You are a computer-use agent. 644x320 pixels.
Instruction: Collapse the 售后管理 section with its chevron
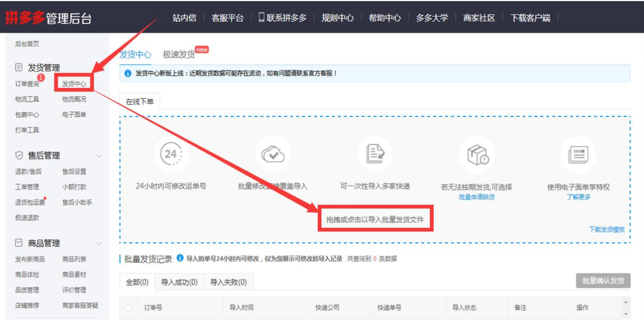pyautogui.click(x=99, y=156)
